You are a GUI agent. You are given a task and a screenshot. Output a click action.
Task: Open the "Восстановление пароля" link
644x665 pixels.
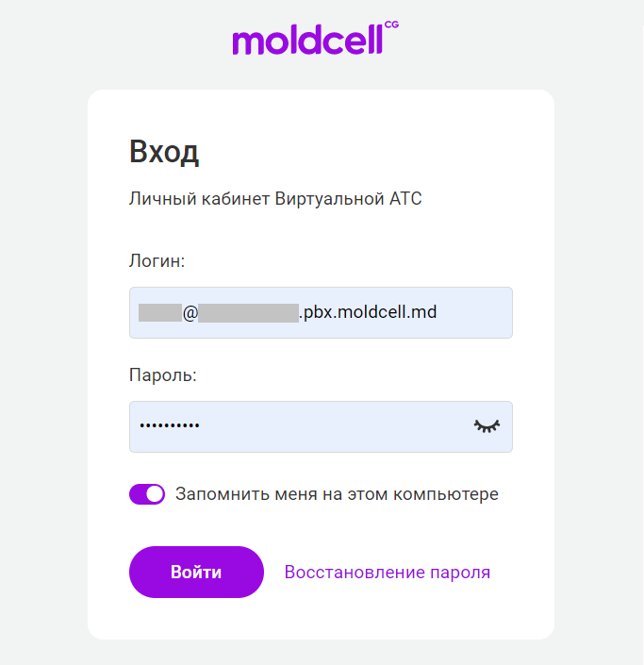coord(388,573)
